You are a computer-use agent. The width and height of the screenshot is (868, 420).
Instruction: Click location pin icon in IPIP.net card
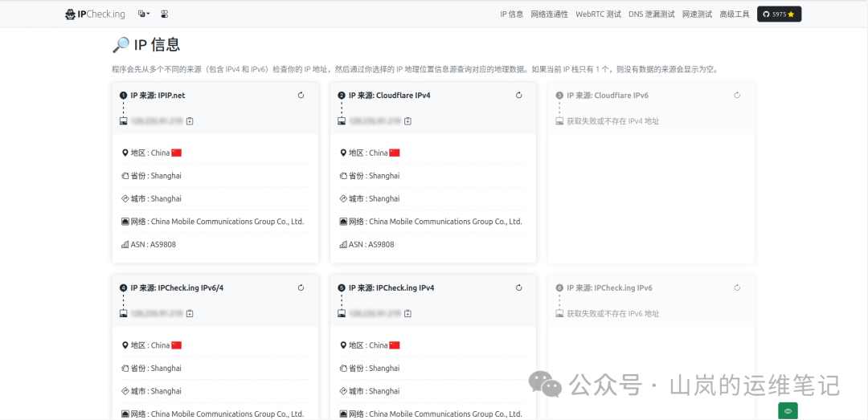(x=125, y=153)
